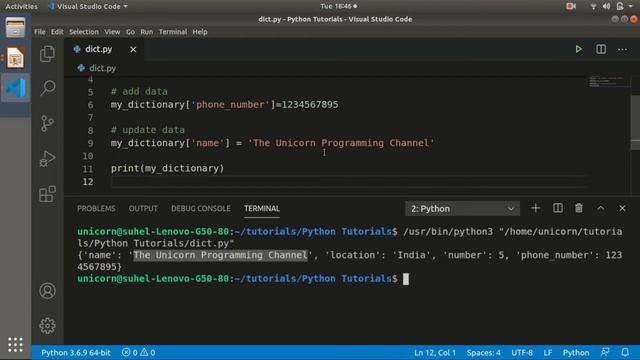Screen dimensions: 640x360
Task: Click the '# update data' comment
Action: 148,130
